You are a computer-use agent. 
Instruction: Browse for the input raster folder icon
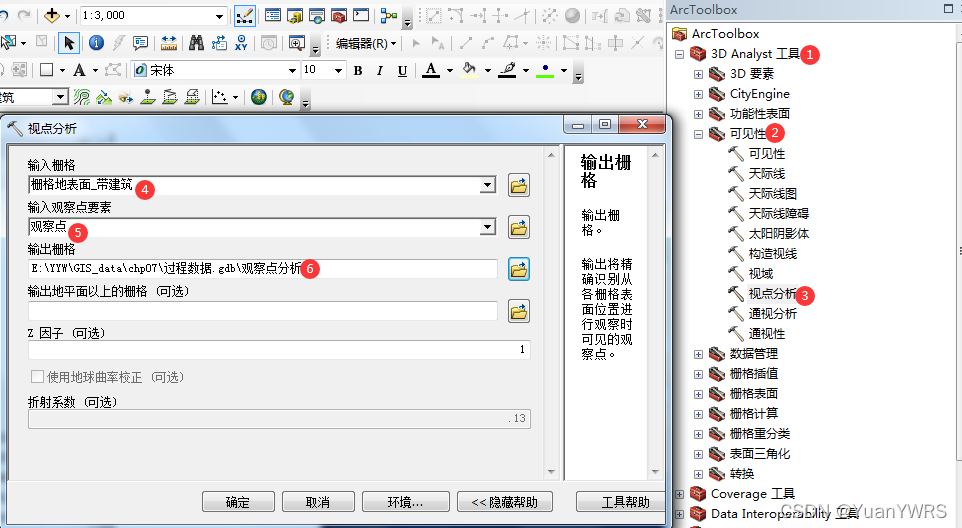(x=519, y=185)
